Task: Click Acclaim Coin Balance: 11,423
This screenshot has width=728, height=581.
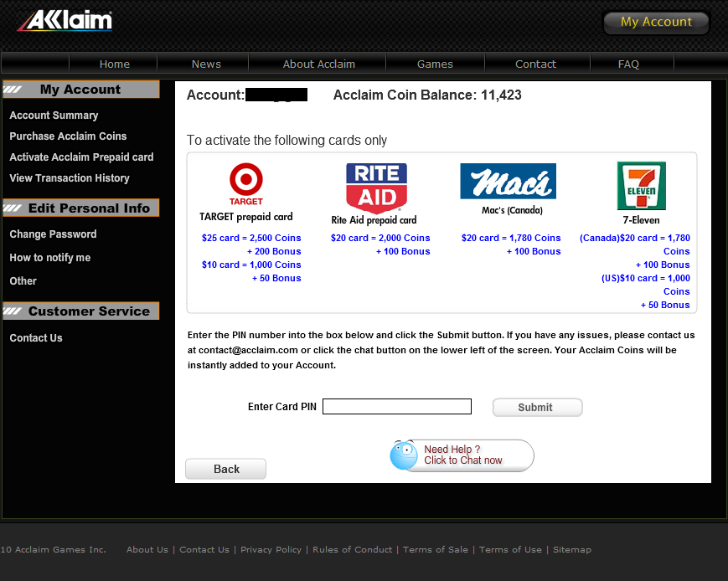Action: point(427,95)
